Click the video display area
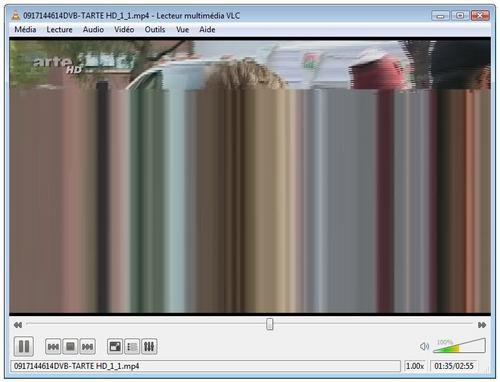500x382 pixels. pyautogui.click(x=250, y=176)
